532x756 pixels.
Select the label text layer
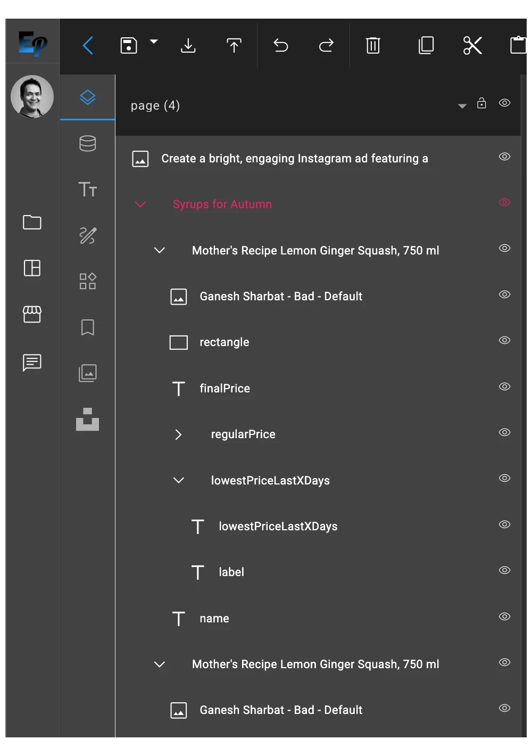(231, 572)
